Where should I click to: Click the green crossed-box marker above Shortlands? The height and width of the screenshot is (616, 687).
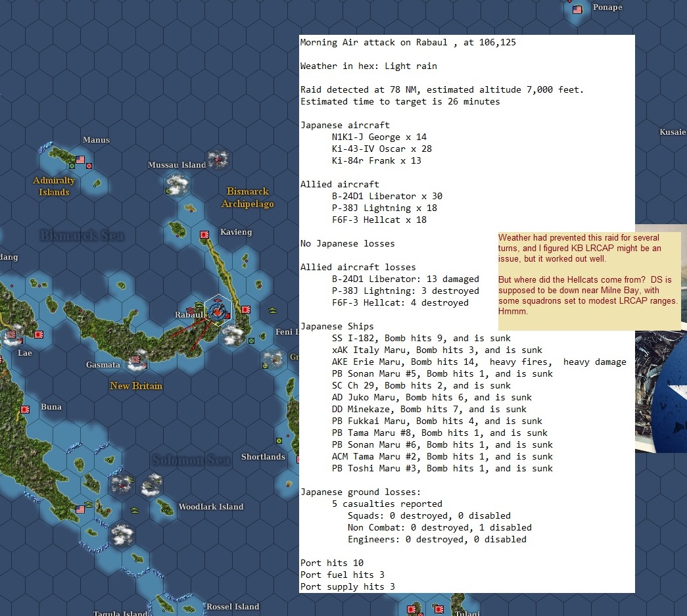click(279, 440)
